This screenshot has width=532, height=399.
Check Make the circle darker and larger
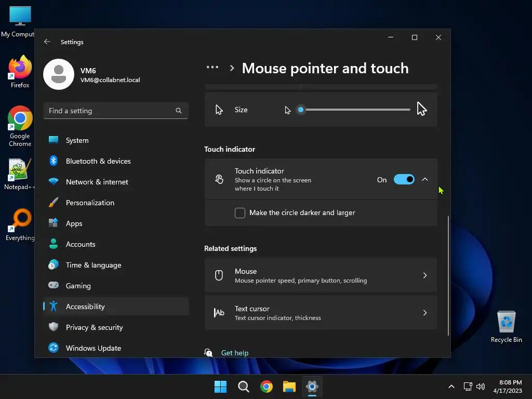click(240, 212)
